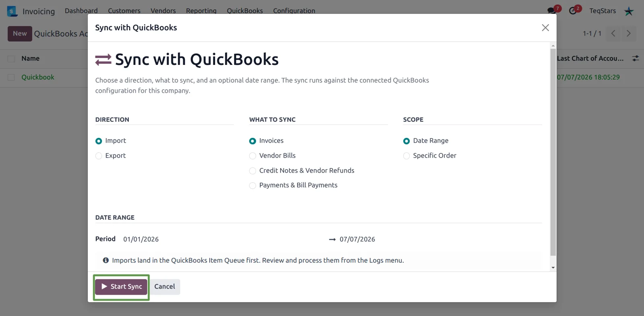Edit the period start date 01/01/2026
644x316 pixels.
[141, 239]
